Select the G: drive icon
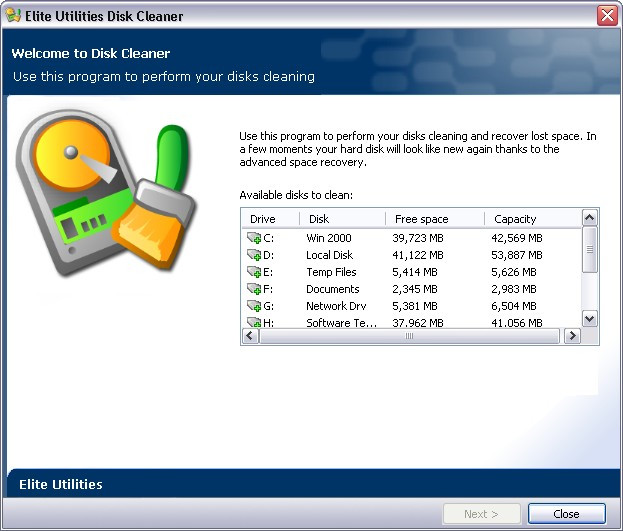Screen dimensions: 623x531 point(253,306)
